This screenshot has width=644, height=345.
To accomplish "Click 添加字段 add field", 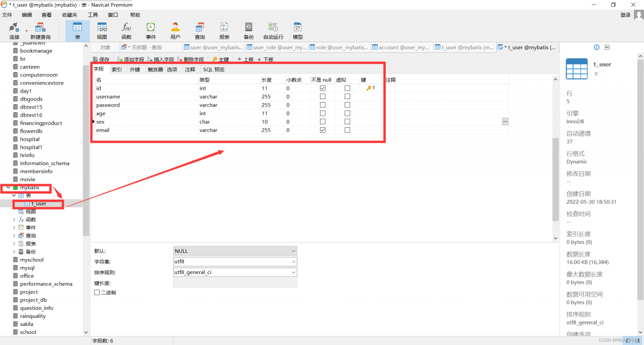I will click(131, 59).
